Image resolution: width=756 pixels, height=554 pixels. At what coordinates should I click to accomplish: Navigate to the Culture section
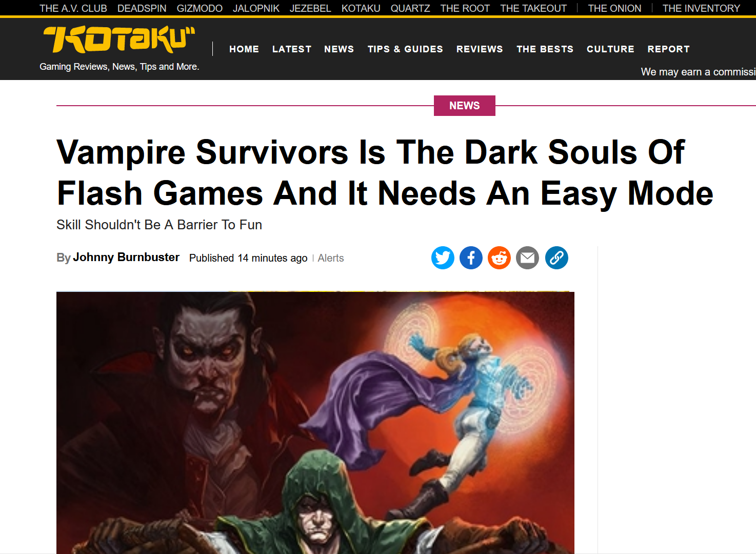(610, 49)
